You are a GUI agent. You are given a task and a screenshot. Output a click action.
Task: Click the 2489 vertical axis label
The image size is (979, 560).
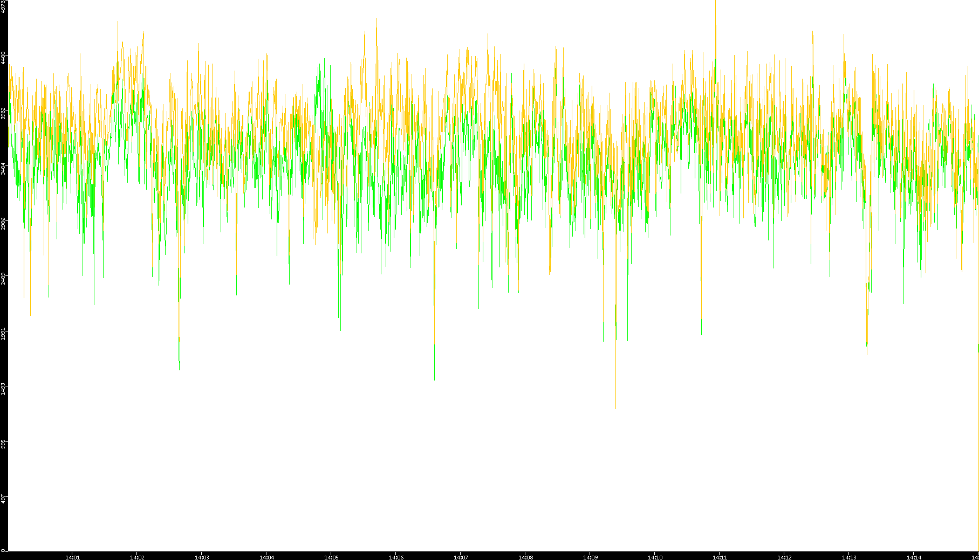click(x=3, y=278)
